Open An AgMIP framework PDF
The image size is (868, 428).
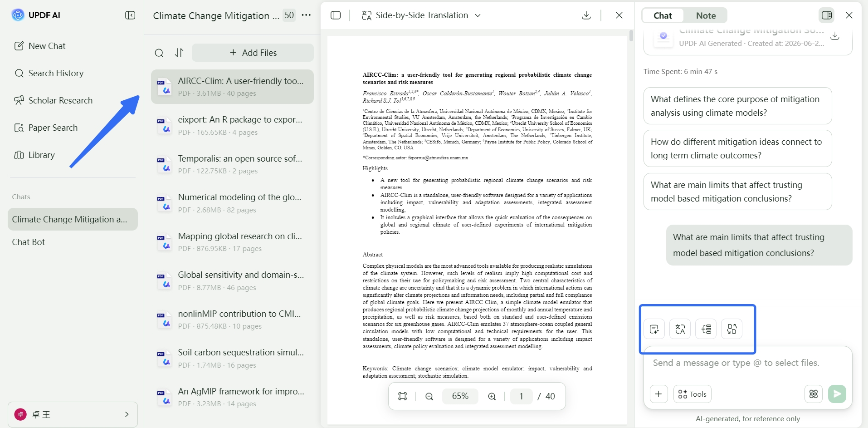(232, 397)
